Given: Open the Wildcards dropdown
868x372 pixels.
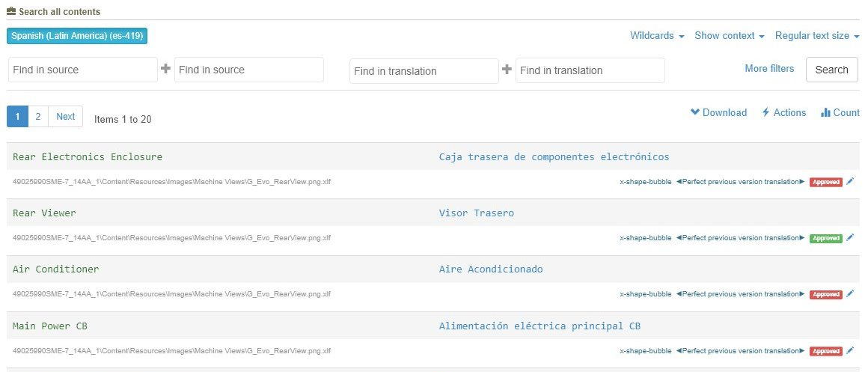Looking at the screenshot, I should point(657,36).
